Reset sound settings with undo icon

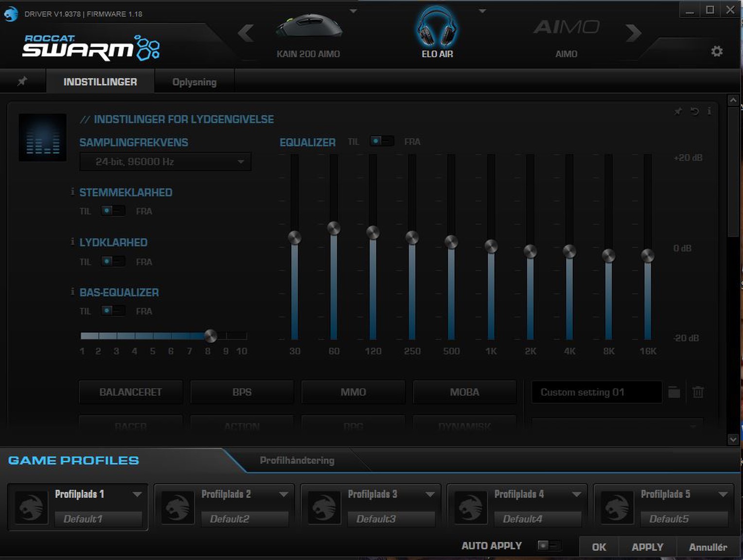pos(694,111)
